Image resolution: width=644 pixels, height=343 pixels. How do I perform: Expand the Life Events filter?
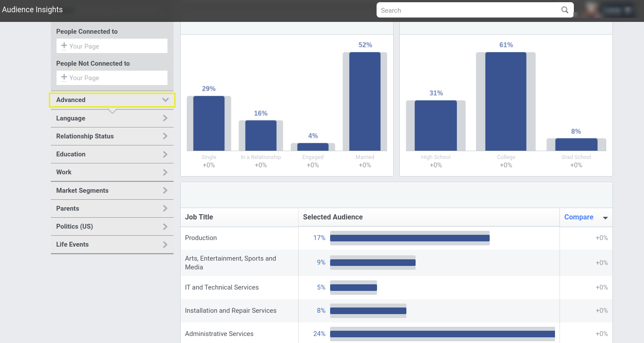[x=112, y=244]
